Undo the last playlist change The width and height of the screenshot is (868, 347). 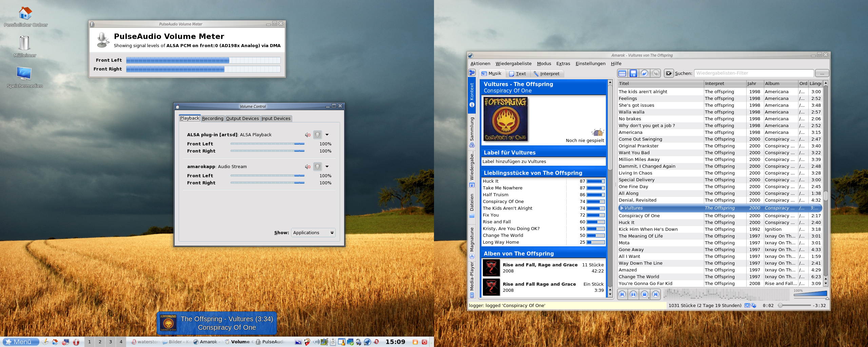tap(645, 73)
